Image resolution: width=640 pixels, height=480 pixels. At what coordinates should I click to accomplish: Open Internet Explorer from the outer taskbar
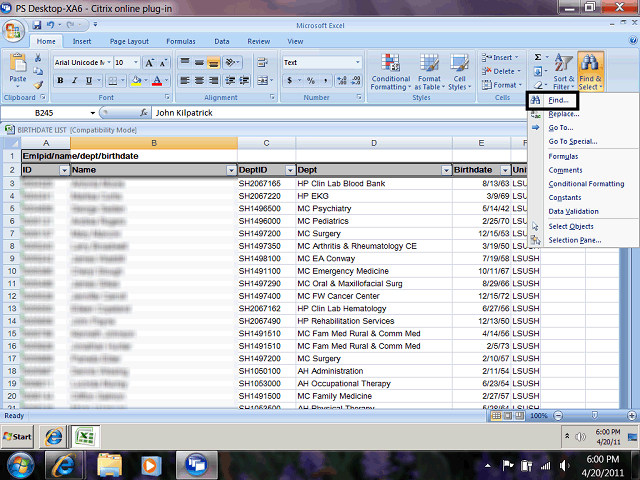(65, 464)
